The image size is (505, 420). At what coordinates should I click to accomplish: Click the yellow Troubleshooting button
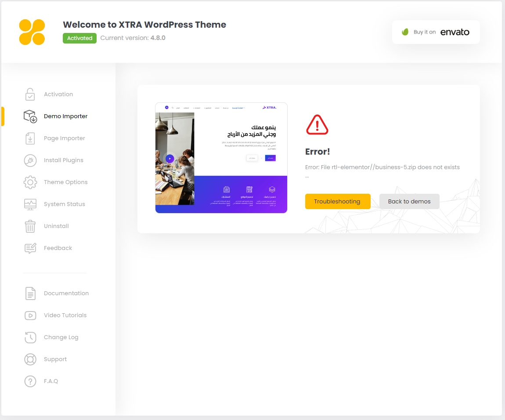click(338, 202)
